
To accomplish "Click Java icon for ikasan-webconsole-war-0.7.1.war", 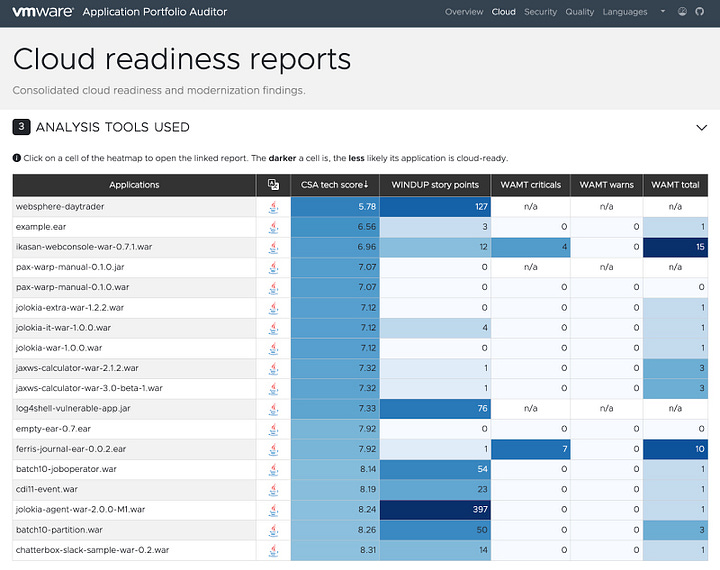I will click(274, 248).
